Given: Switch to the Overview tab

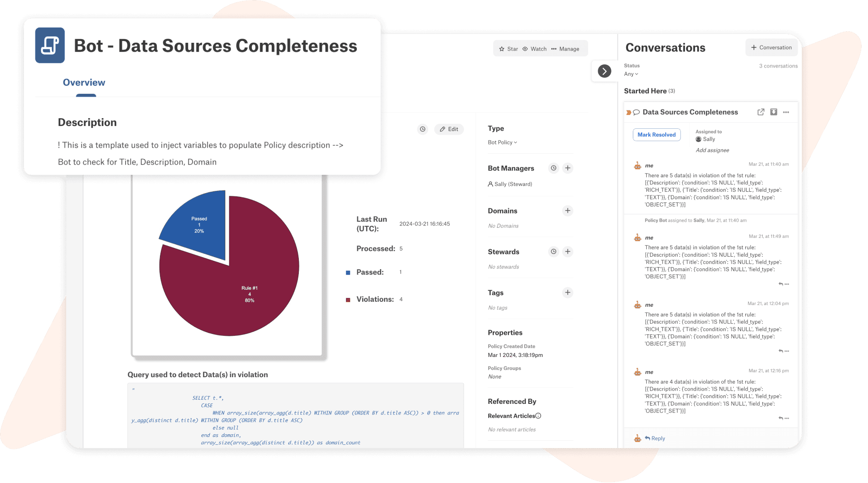Looking at the screenshot, I should (x=84, y=82).
